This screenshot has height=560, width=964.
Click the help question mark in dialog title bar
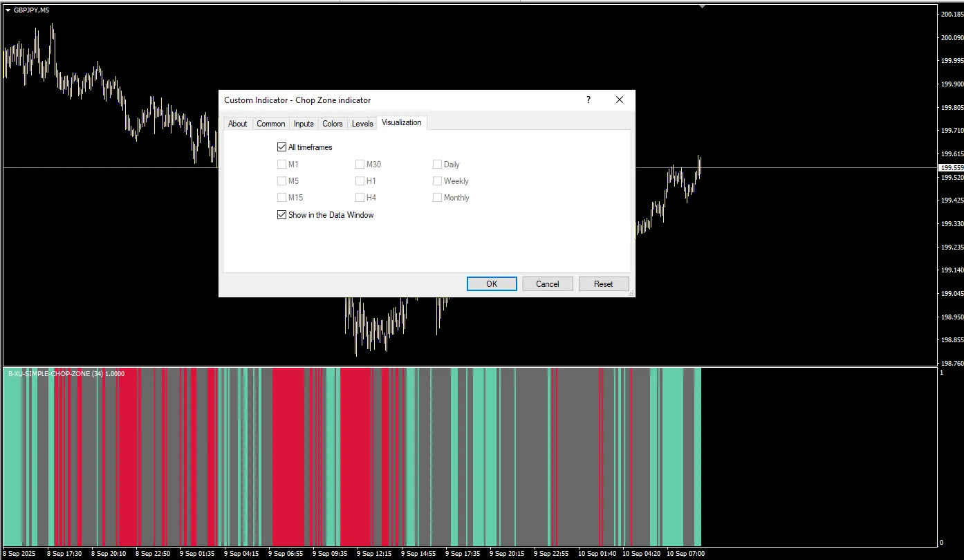click(x=588, y=100)
